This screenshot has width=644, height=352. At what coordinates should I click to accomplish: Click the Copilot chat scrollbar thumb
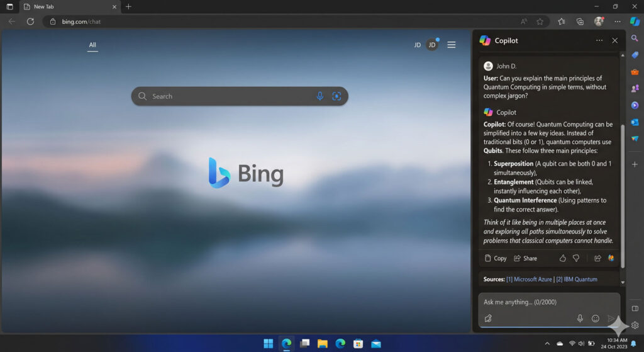click(623, 196)
